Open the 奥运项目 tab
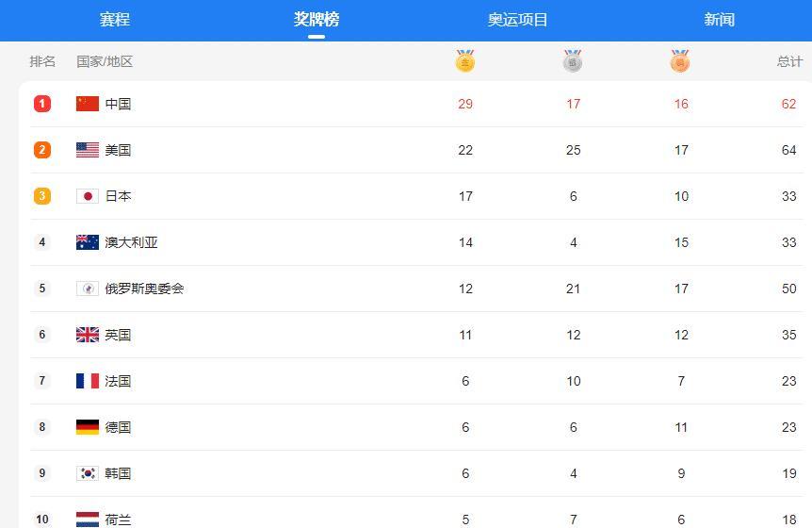The width and height of the screenshot is (812, 528). [x=517, y=20]
